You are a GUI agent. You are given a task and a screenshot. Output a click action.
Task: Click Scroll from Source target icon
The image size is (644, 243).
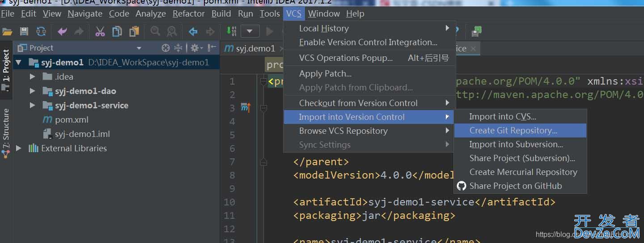165,48
